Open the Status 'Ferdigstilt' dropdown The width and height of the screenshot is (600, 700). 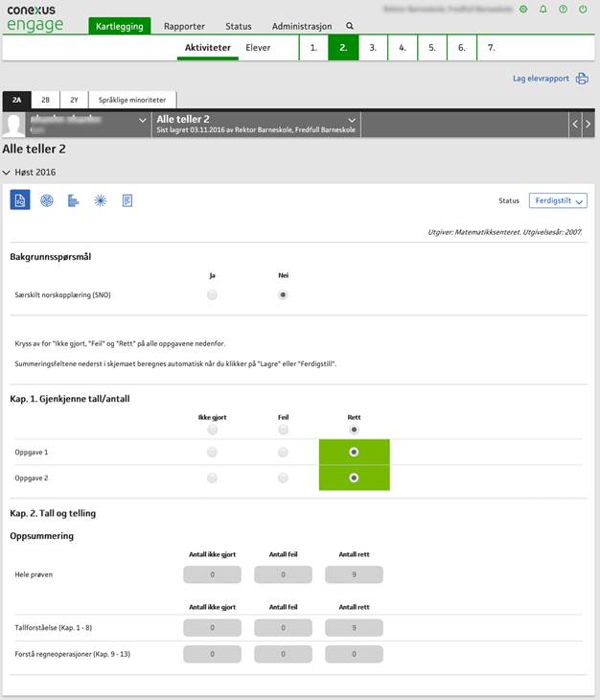[558, 200]
